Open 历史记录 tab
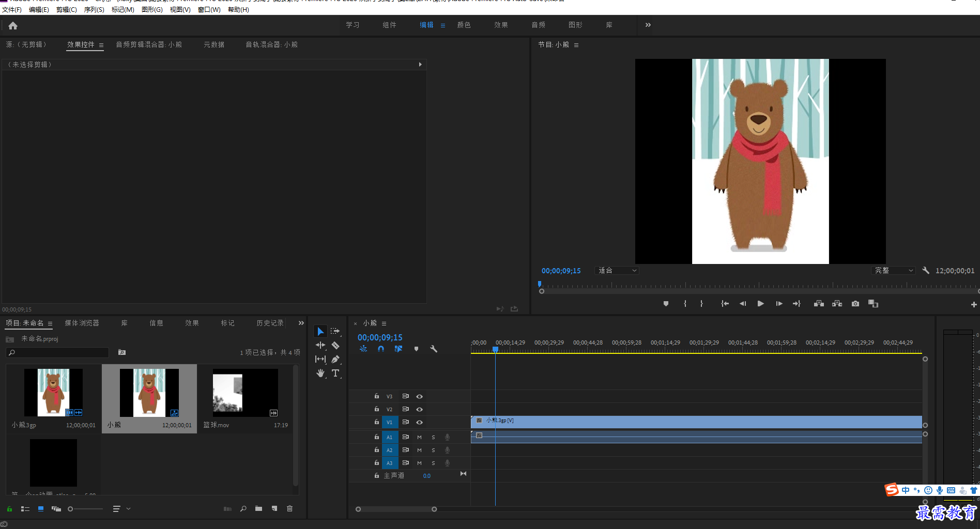Screen dimensions: 980x529 (270, 323)
